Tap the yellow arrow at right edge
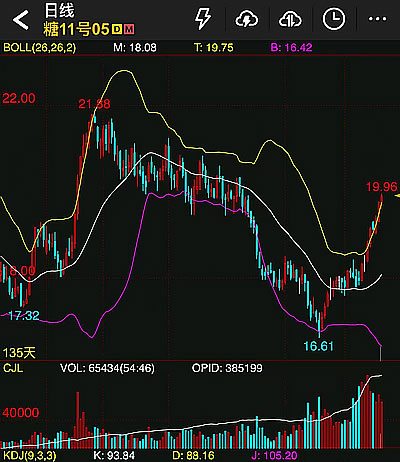 click(397, 196)
